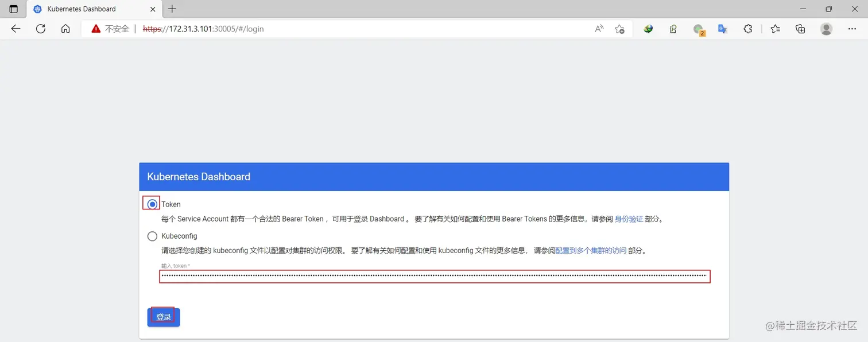Close the Kubernetes Dashboard tab
Image resolution: width=868 pixels, height=342 pixels.
(x=153, y=9)
